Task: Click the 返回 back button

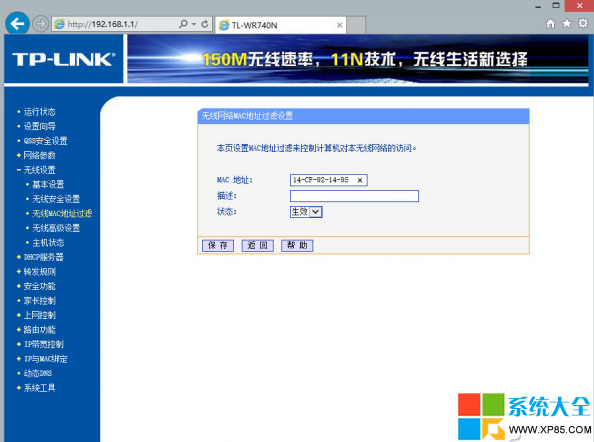Action: pos(258,245)
